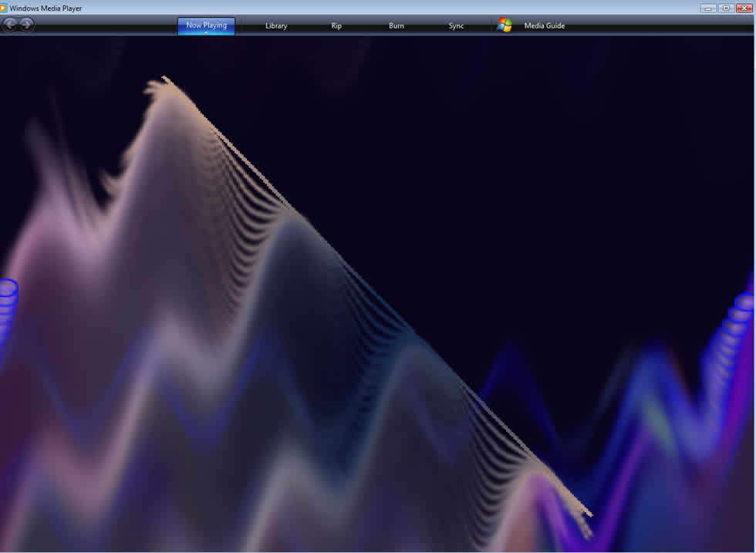Close the Windows Media Player window
The image size is (756, 553).
tap(744, 8)
